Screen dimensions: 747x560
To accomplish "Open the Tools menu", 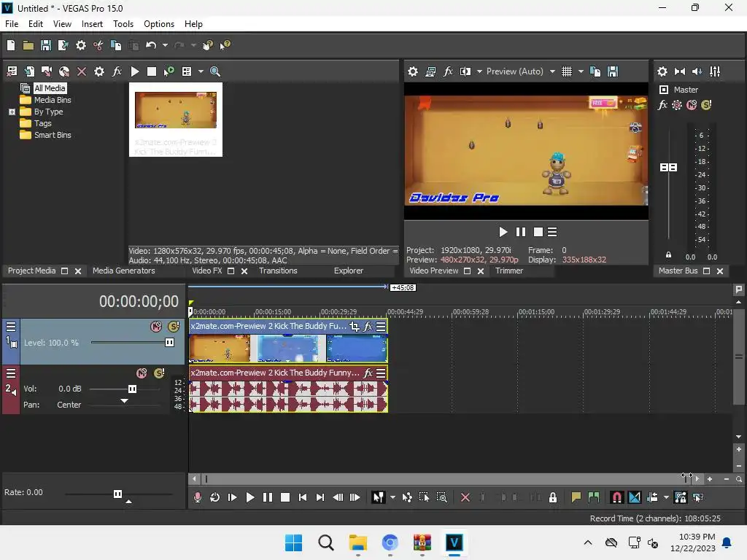I will click(123, 24).
